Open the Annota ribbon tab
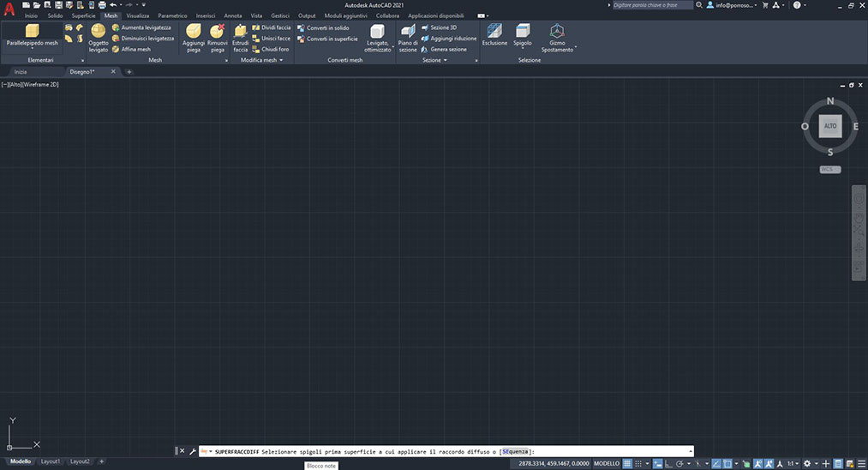Image resolution: width=868 pixels, height=470 pixels. [x=232, y=15]
